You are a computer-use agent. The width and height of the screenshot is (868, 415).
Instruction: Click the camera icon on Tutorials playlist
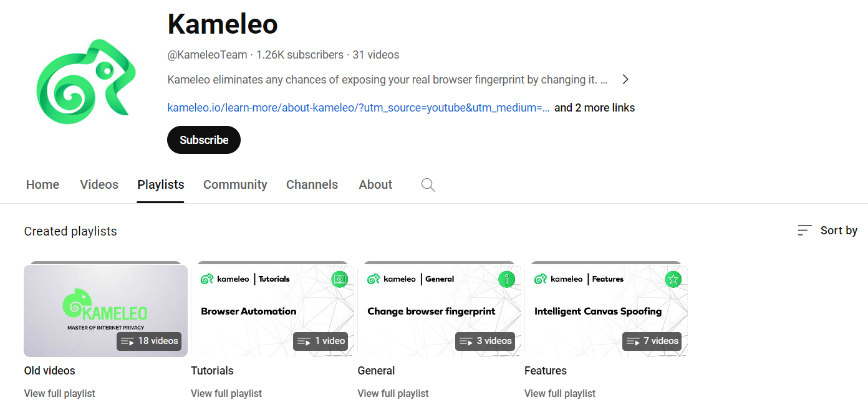tap(339, 279)
